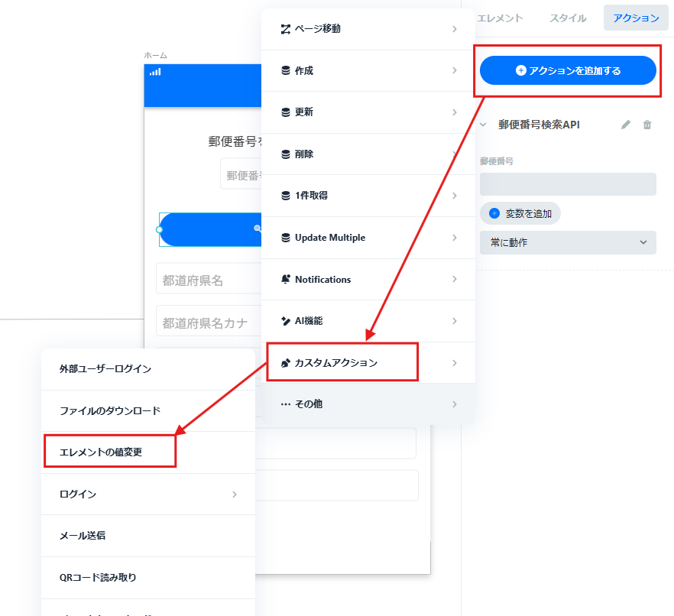Switch to the スタイル tab
The image size is (674, 616).
tap(568, 18)
